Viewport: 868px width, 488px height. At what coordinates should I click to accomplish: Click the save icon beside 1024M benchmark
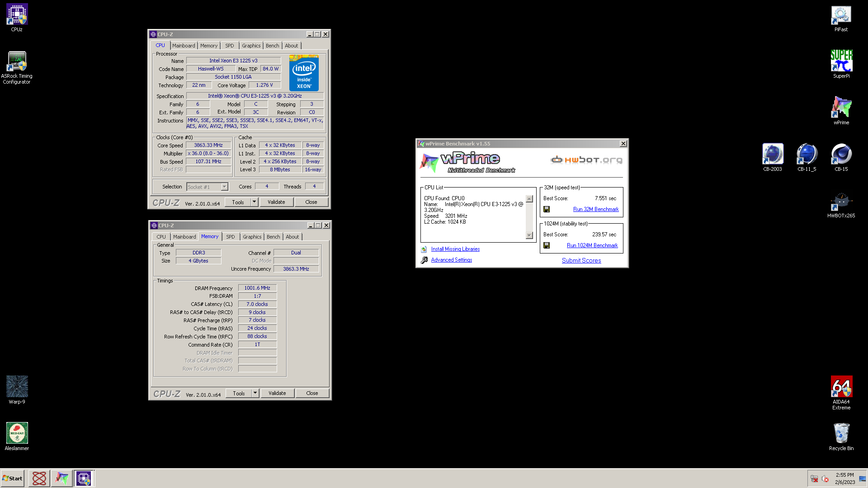tap(547, 245)
